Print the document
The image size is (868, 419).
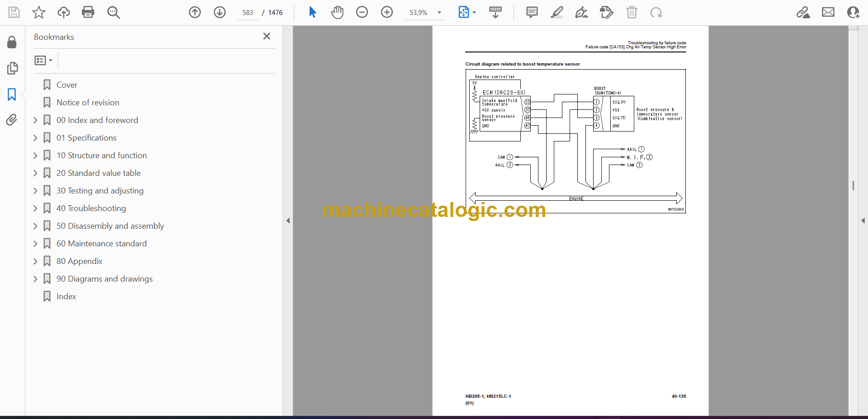(88, 12)
